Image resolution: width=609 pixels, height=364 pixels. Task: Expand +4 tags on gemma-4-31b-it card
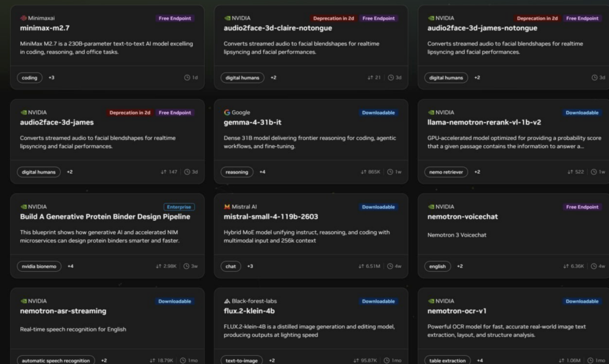point(262,172)
